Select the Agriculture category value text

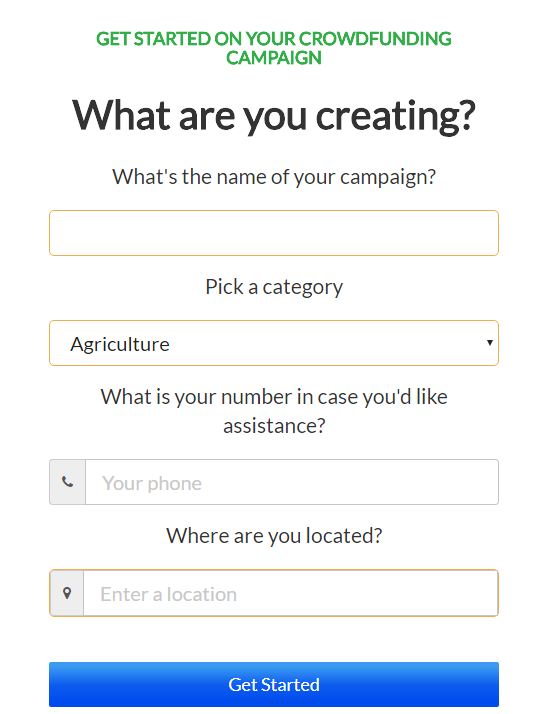tap(120, 344)
